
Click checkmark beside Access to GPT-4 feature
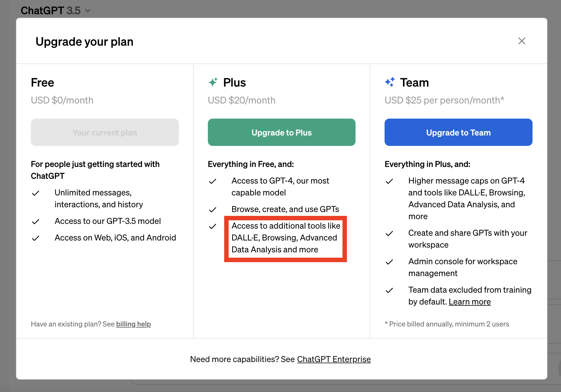[x=213, y=181]
